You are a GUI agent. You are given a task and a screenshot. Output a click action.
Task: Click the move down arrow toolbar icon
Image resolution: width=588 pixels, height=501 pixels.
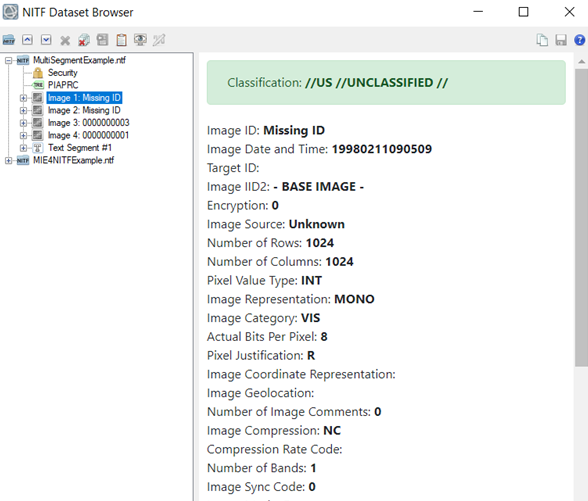pos(46,40)
